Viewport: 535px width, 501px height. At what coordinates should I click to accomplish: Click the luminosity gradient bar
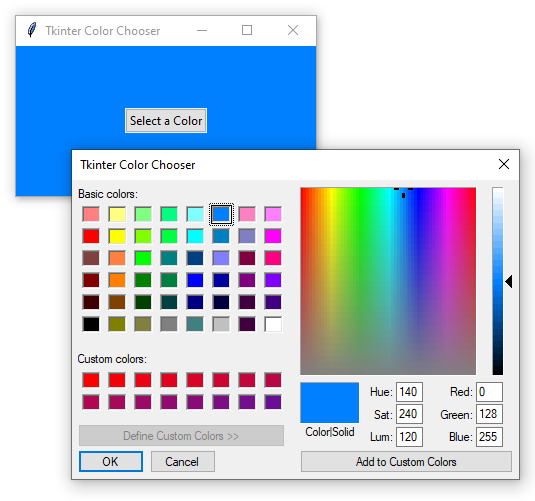point(497,281)
